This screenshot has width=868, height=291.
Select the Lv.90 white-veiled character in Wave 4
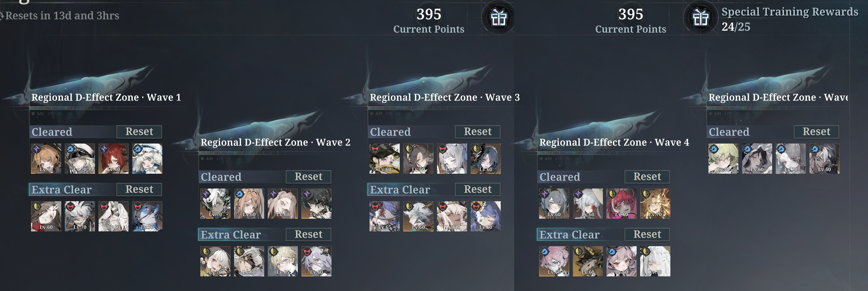click(655, 261)
